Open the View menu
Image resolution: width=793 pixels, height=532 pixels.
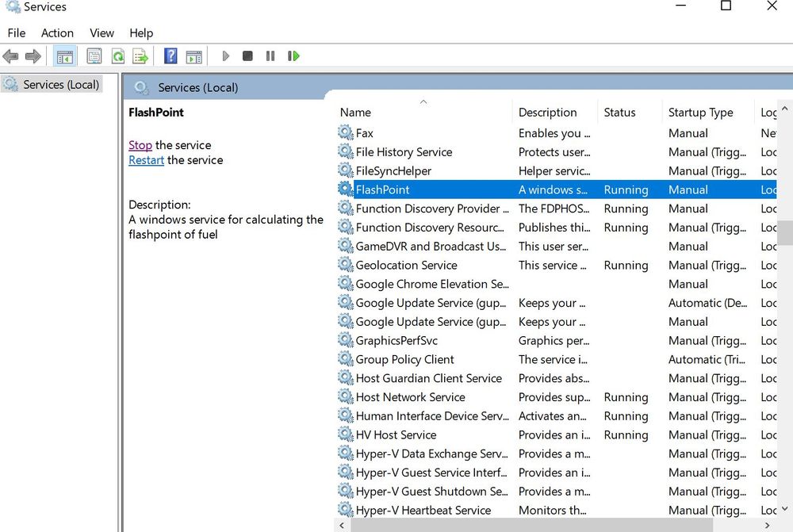(102, 33)
